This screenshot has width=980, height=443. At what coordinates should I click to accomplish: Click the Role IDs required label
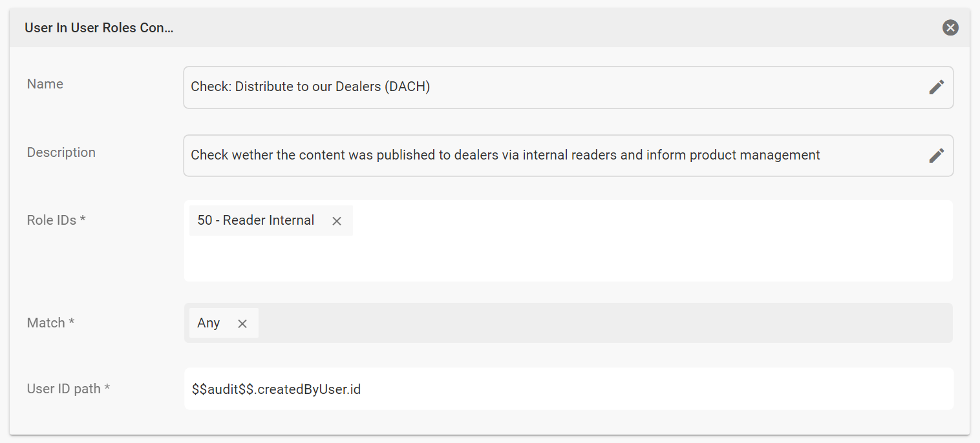click(x=56, y=220)
